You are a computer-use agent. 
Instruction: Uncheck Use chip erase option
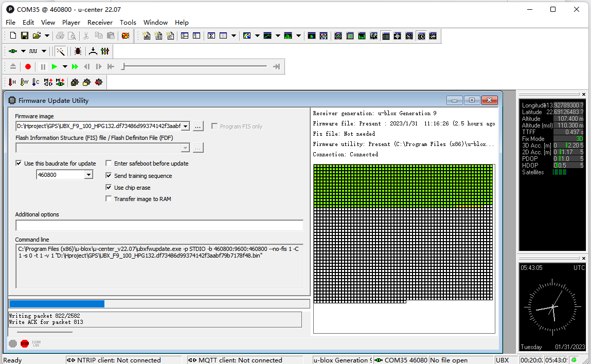pos(109,188)
